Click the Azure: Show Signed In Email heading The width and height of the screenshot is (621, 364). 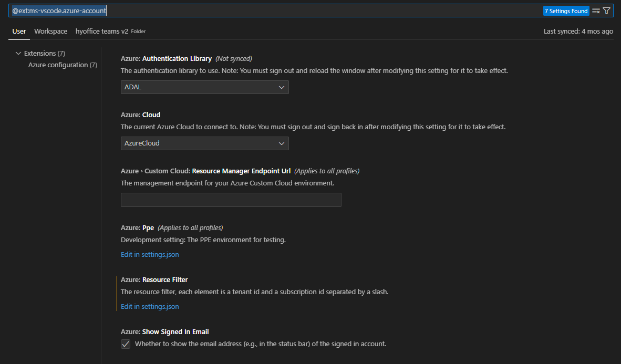click(164, 331)
